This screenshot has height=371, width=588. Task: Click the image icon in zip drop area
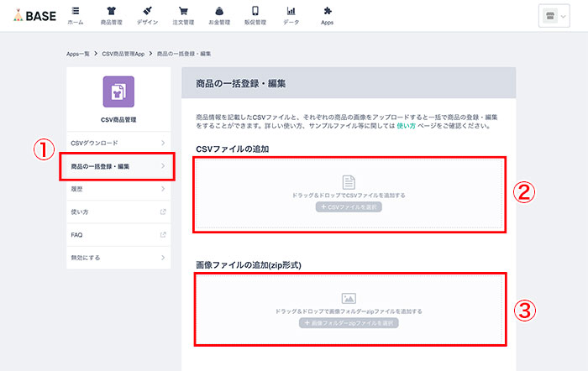(349, 298)
